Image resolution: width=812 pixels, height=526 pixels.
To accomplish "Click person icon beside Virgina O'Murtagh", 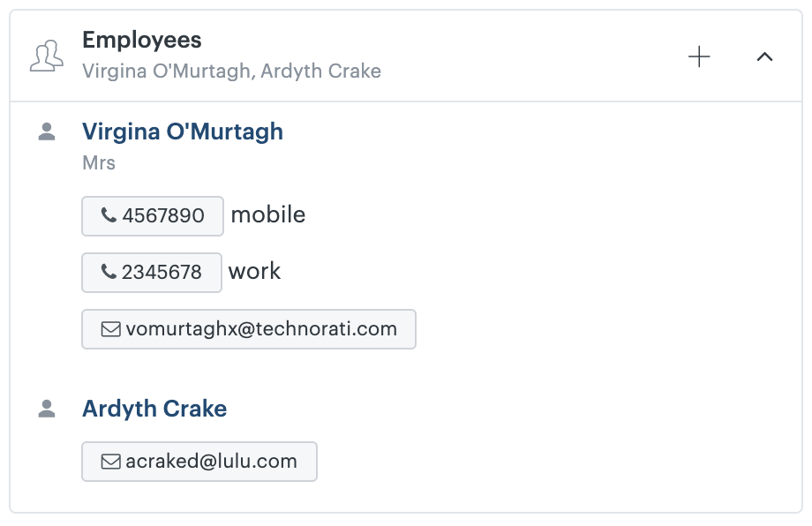I will tap(47, 131).
